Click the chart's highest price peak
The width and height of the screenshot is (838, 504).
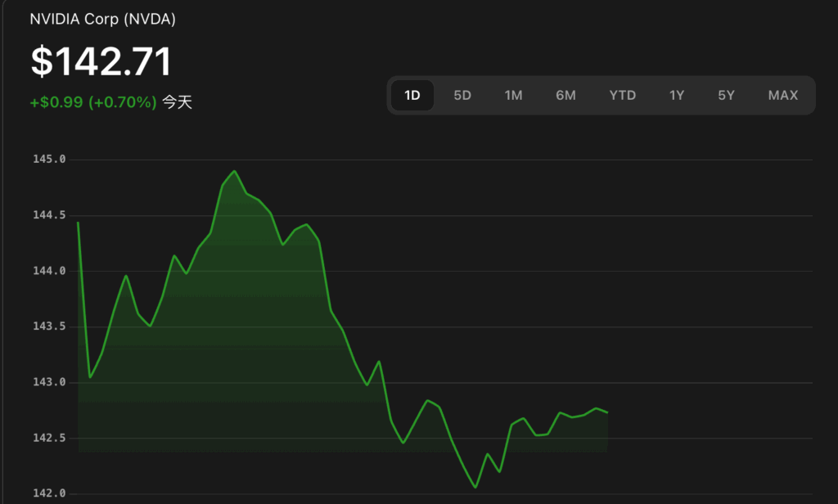tap(234, 171)
